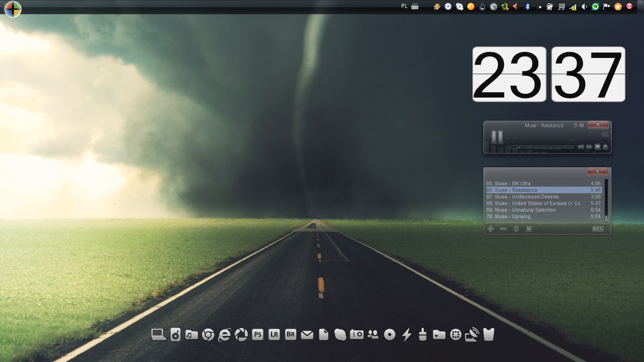Launch Lightroom via the LR dock icon
Viewport: 644px width, 362px height.
point(274,335)
